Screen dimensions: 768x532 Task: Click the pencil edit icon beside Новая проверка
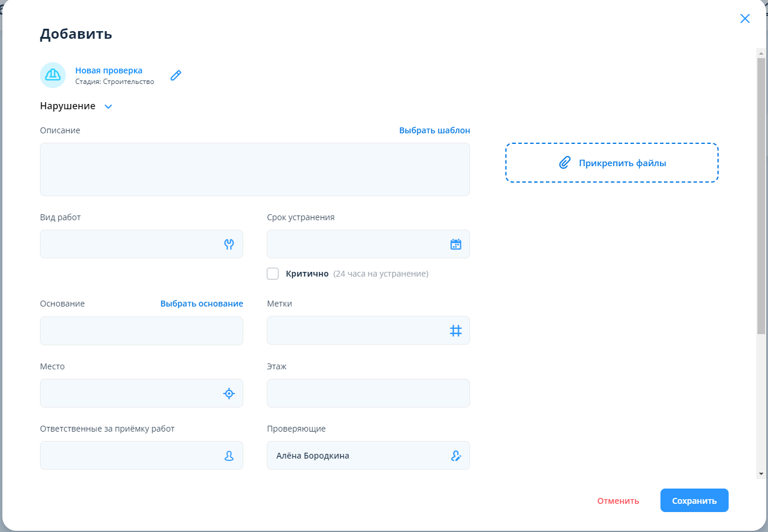[x=176, y=75]
